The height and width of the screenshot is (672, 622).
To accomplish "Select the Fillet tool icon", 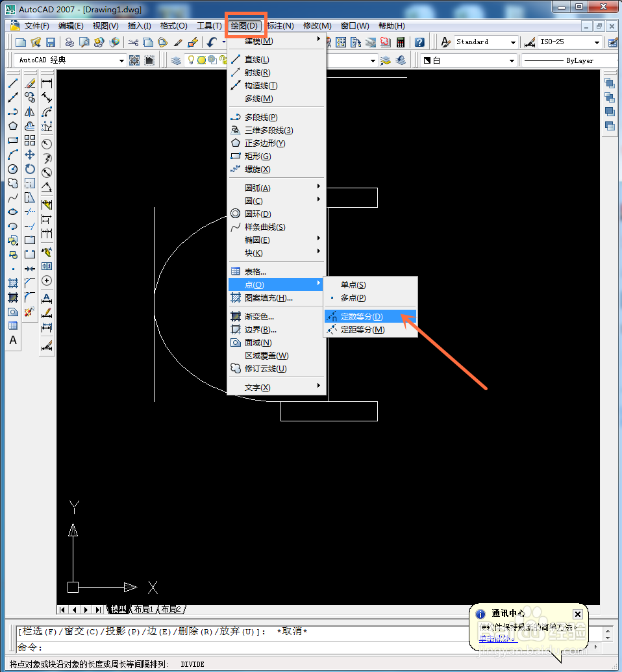I will 30,297.
